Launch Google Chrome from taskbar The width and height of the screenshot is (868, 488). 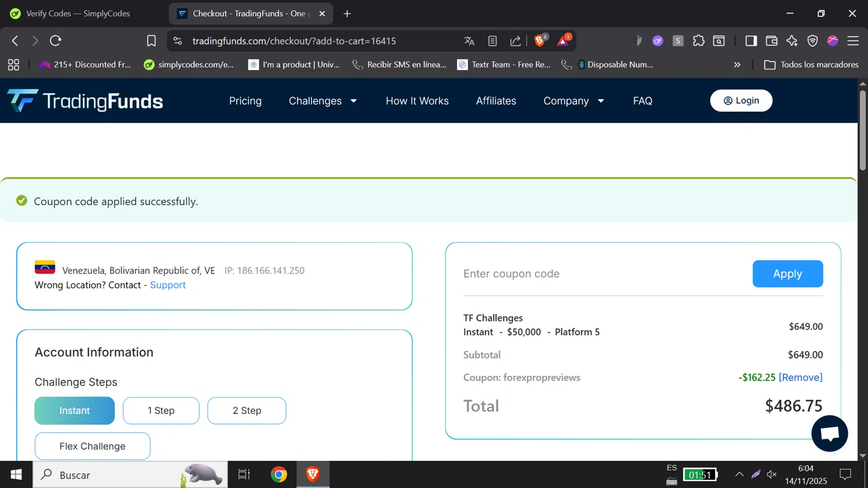[x=279, y=475]
